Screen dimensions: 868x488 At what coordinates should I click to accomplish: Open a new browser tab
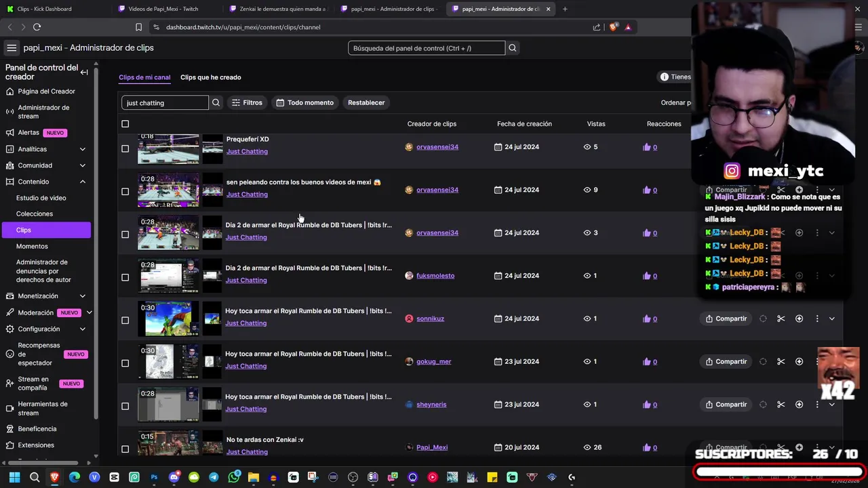click(565, 9)
